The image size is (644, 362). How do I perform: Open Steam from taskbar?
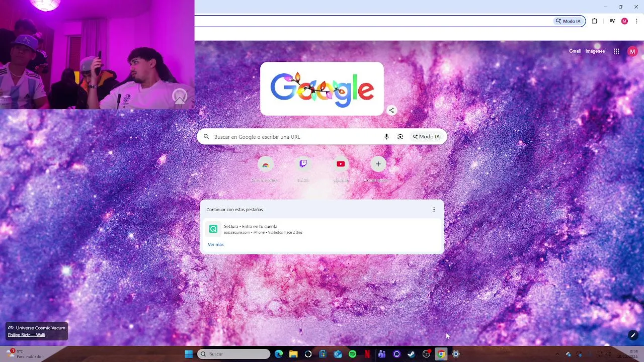(411, 354)
